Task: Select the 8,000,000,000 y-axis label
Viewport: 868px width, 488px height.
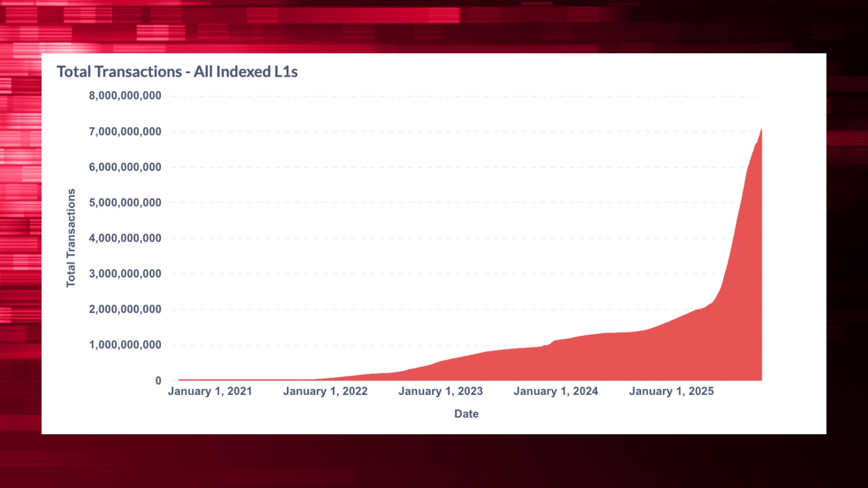Action: 125,96
